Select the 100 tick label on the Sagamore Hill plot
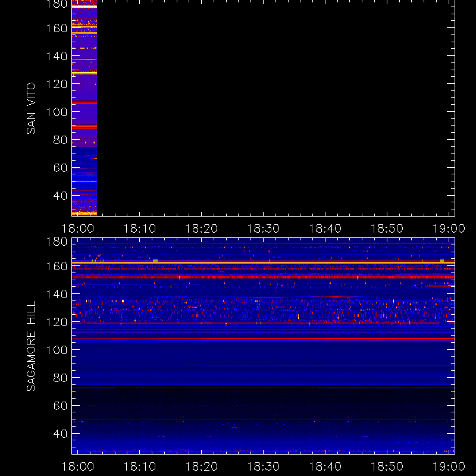476x476 pixels. [x=57, y=350]
